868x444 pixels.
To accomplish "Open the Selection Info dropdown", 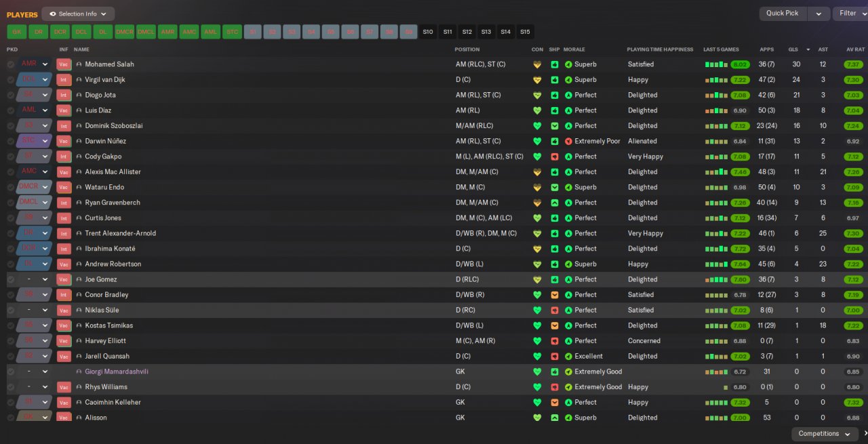I will click(x=78, y=14).
